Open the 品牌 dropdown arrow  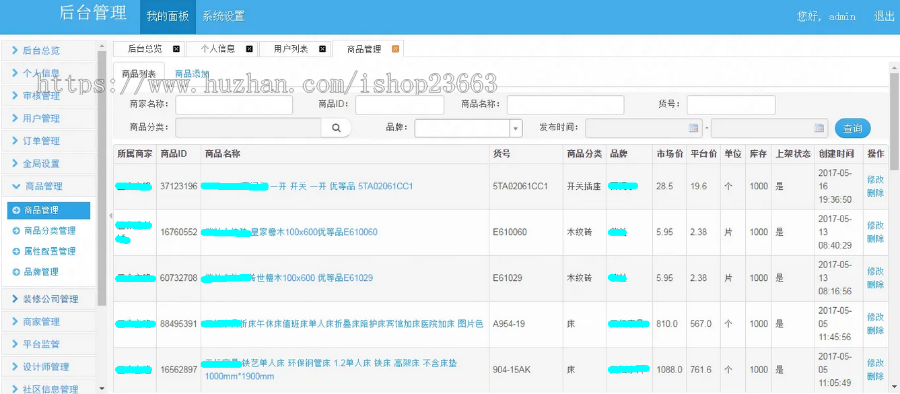tap(516, 128)
